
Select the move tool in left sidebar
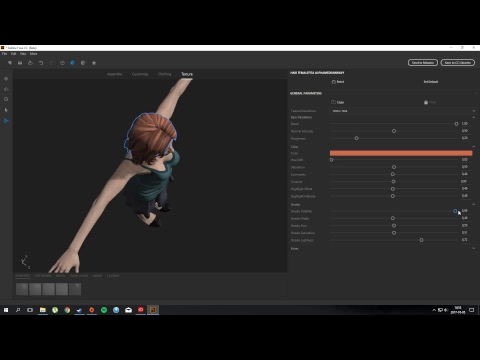coord(6,79)
